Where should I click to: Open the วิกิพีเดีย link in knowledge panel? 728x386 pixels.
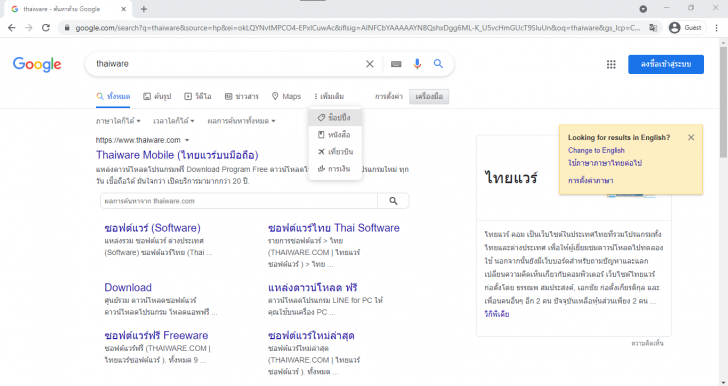tap(496, 314)
